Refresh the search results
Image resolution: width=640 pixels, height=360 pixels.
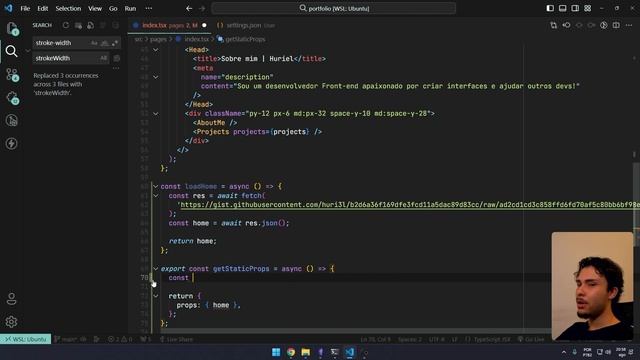[x=66, y=25]
